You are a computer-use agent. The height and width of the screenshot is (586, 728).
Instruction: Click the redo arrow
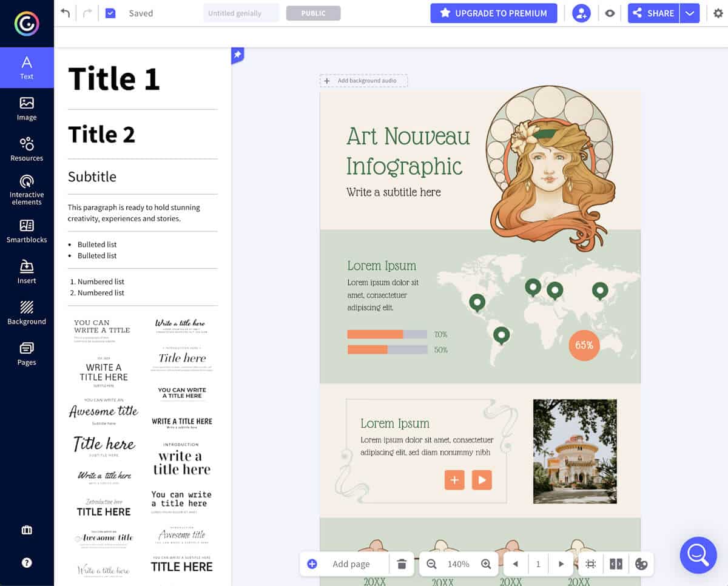[86, 13]
